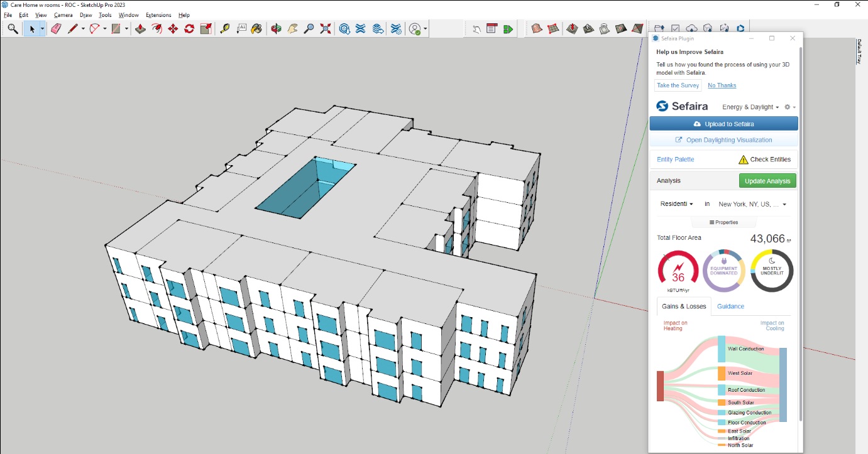868x454 pixels.
Task: Activate the Push/Pull tool
Action: point(140,29)
